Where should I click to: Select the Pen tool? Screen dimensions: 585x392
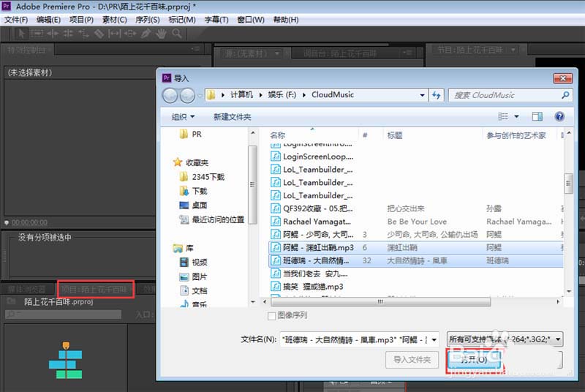click(x=146, y=34)
